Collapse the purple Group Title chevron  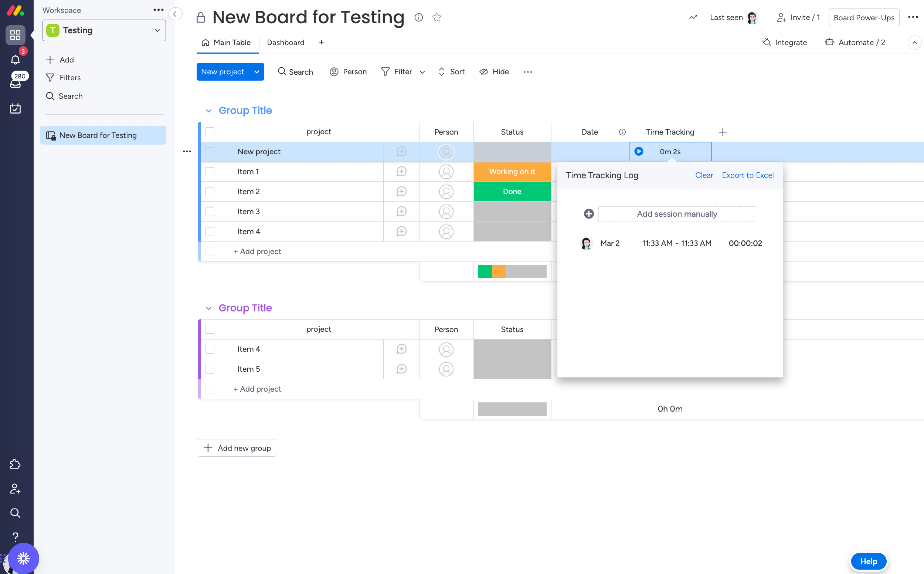pos(208,308)
